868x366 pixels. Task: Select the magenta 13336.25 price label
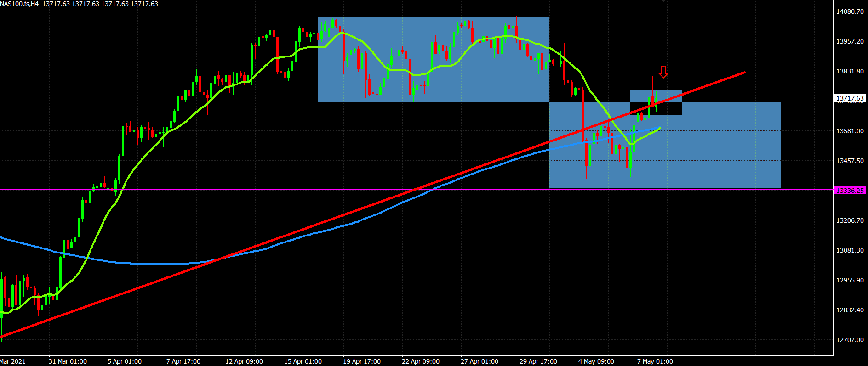[850, 190]
